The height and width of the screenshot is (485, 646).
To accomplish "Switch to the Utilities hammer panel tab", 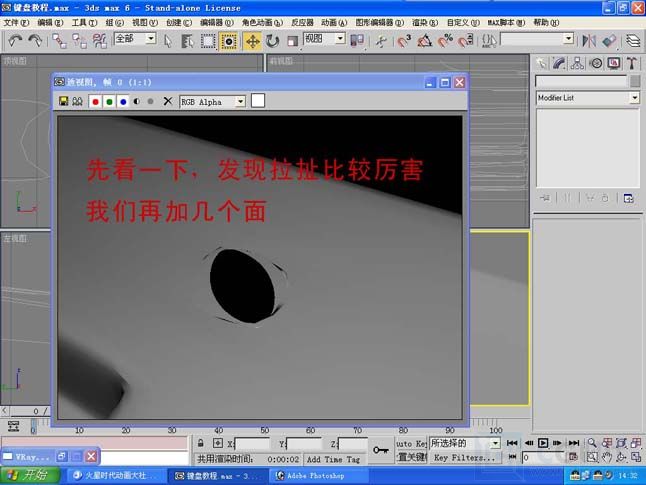I will point(632,63).
